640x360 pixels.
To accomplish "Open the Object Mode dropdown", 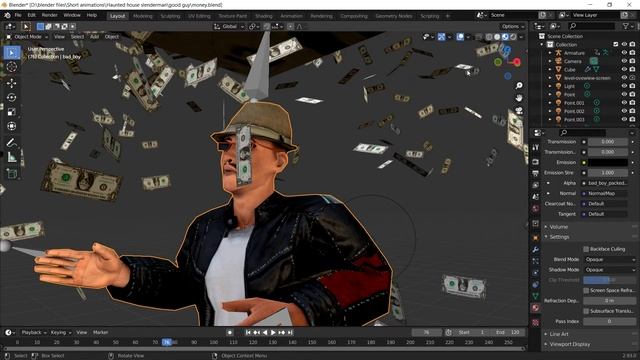I will [27, 37].
